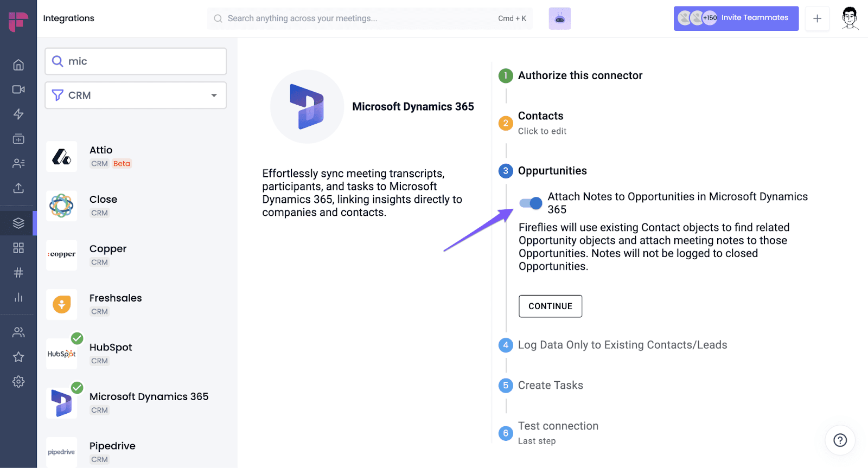This screenshot has height=468, width=868.
Task: Open the hashtag topics sidebar icon
Action: pos(18,272)
